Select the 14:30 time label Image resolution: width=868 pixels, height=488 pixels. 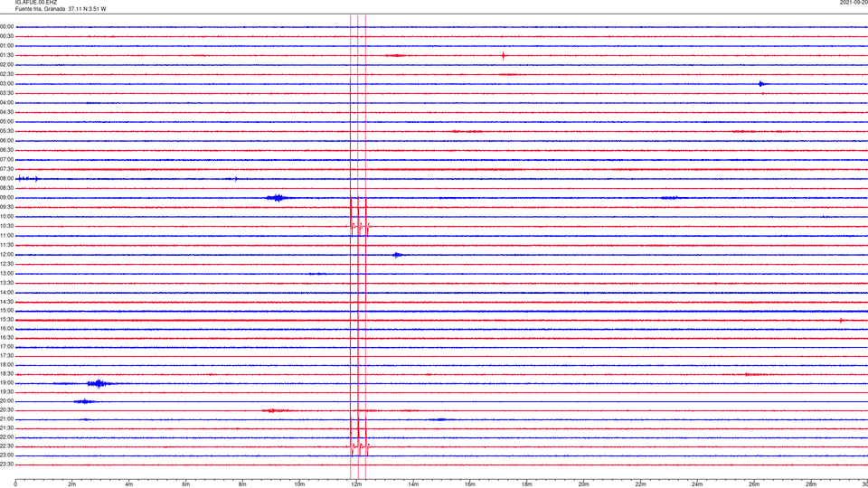[6, 302]
